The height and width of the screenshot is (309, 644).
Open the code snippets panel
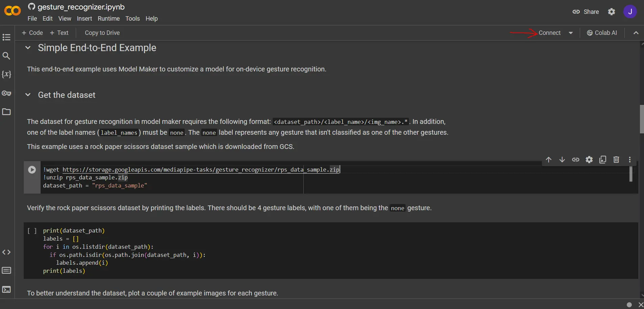tap(6, 252)
